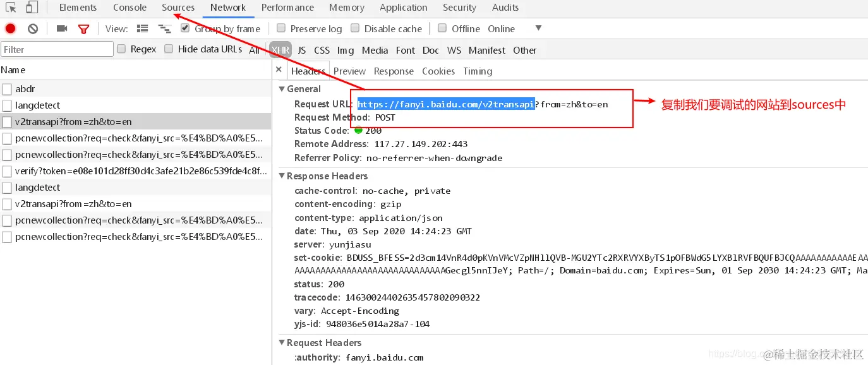
Task: Filter requests by Manifest
Action: point(487,50)
